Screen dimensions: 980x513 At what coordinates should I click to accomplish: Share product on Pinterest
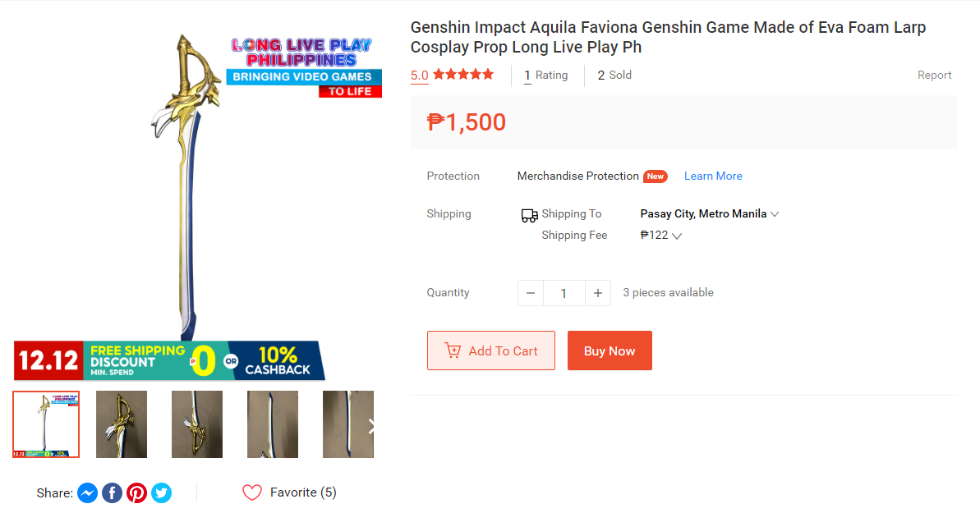[137, 493]
